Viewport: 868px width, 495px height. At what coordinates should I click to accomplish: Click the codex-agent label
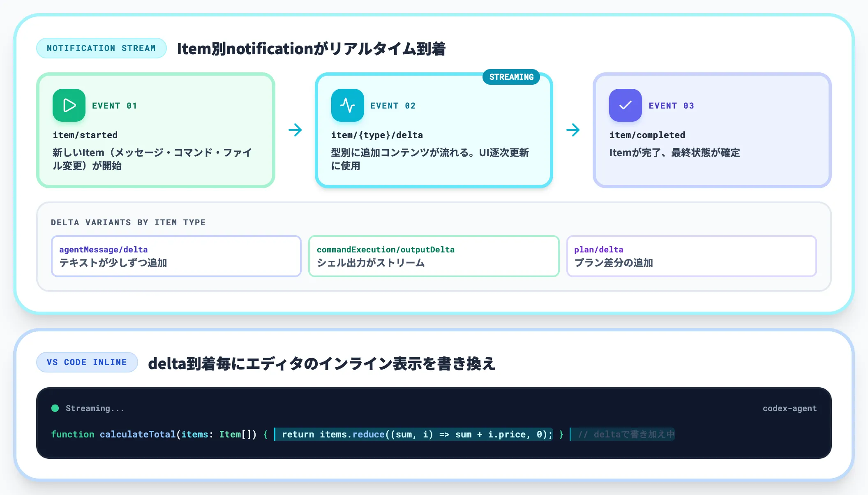click(x=790, y=408)
